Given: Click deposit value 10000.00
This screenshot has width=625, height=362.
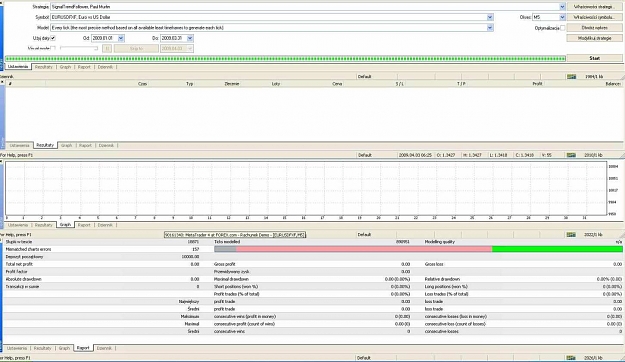Looking at the screenshot, I should (x=190, y=257).
